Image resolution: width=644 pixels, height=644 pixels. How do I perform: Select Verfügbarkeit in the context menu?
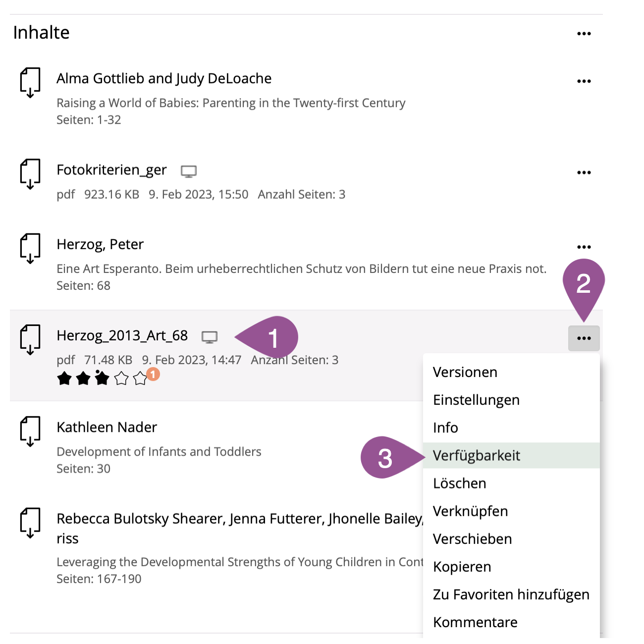(x=477, y=456)
